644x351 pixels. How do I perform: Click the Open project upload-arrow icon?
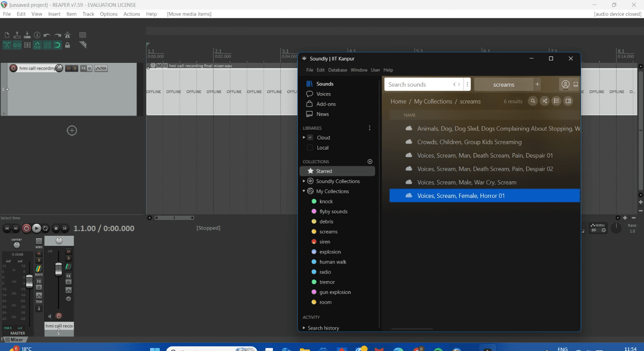pos(17,35)
